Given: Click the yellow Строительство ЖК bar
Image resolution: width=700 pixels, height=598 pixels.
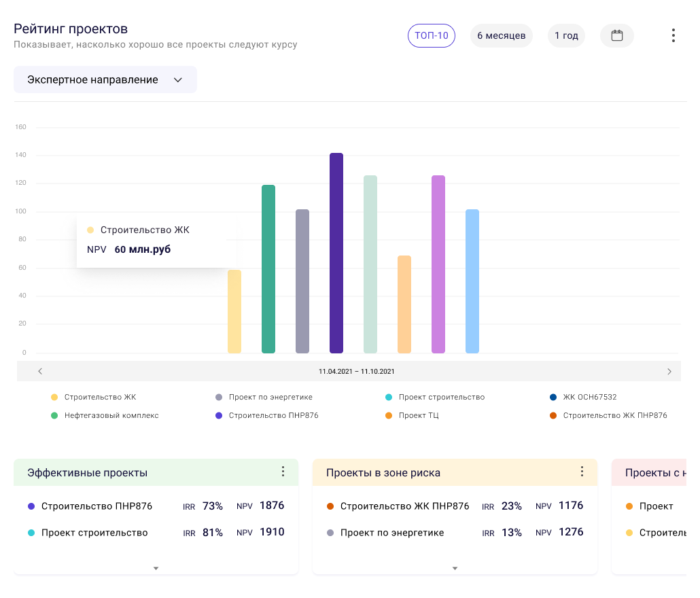Looking at the screenshot, I should (x=234, y=311).
